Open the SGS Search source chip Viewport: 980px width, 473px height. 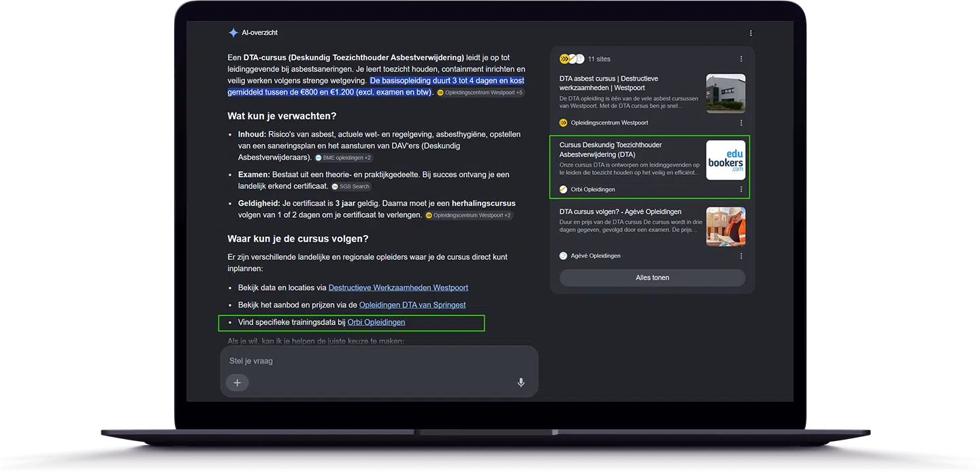tap(351, 186)
